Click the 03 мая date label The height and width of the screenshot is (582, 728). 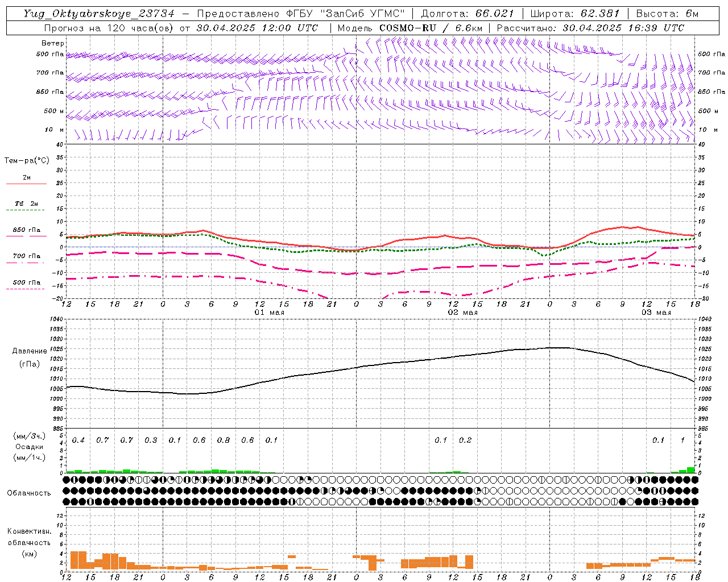(x=656, y=313)
